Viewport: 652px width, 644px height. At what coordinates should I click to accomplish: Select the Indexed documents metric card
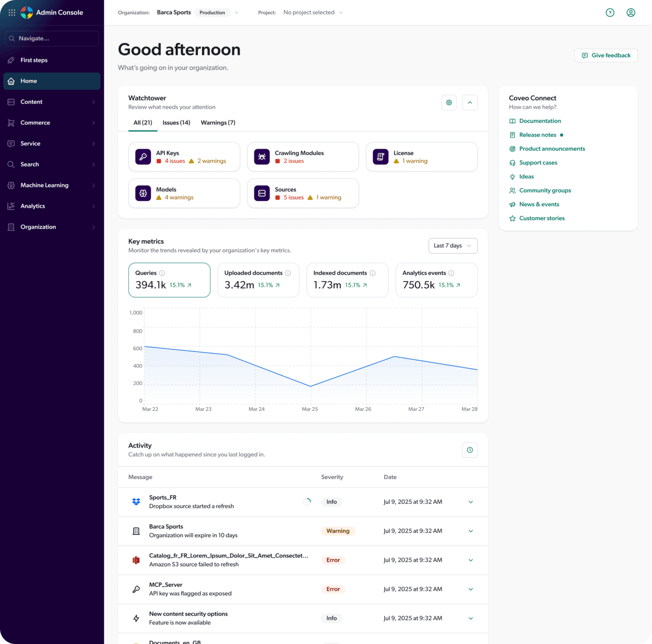click(348, 280)
